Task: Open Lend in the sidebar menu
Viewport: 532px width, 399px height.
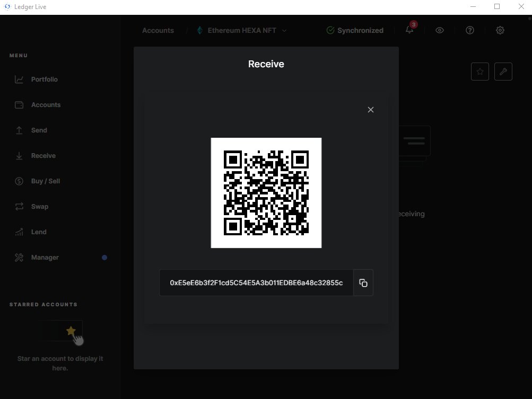Action: (x=39, y=232)
